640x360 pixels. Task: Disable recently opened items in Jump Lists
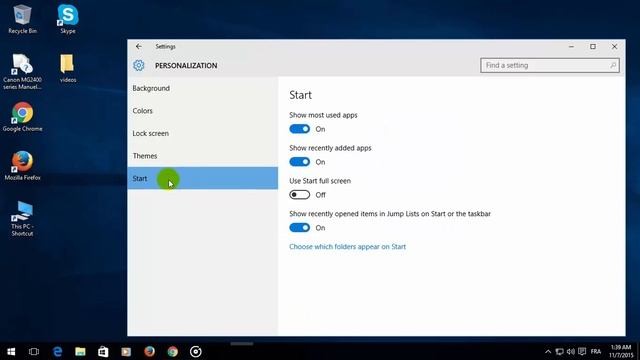[x=300, y=228]
